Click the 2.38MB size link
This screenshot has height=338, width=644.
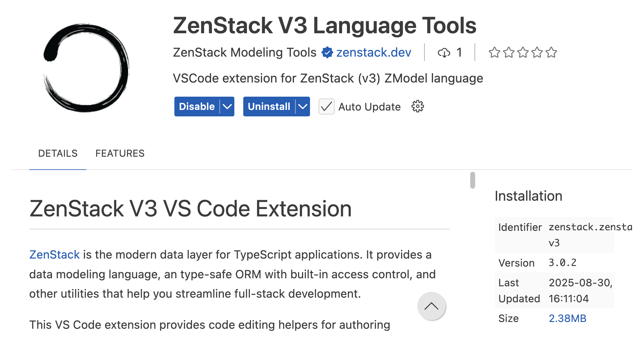pos(567,318)
